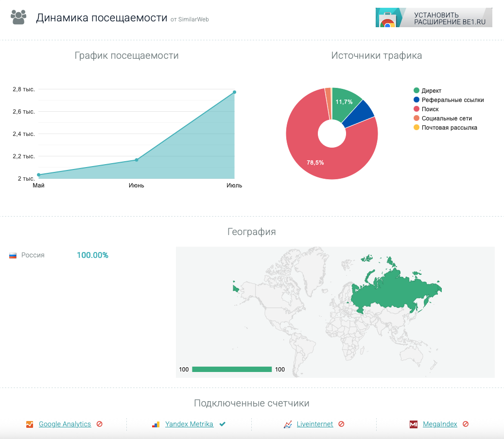Toggle the Поиск legend entry

(426, 109)
